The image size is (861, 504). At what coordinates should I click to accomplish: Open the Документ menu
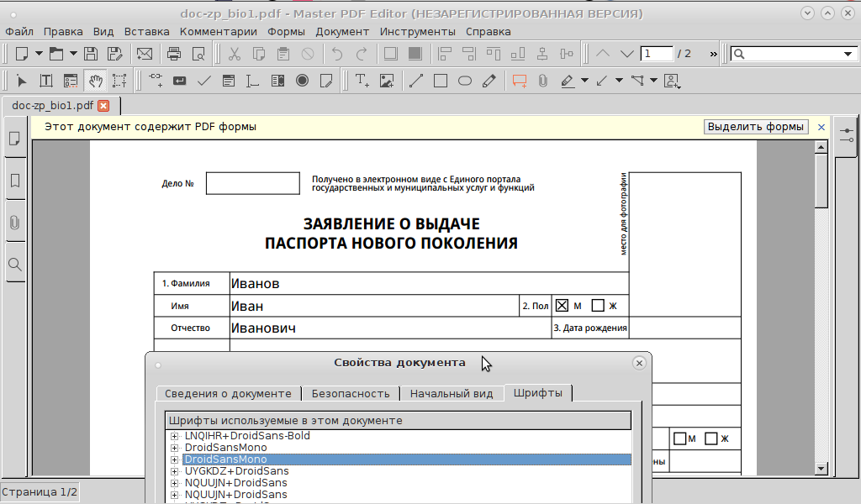(x=342, y=31)
